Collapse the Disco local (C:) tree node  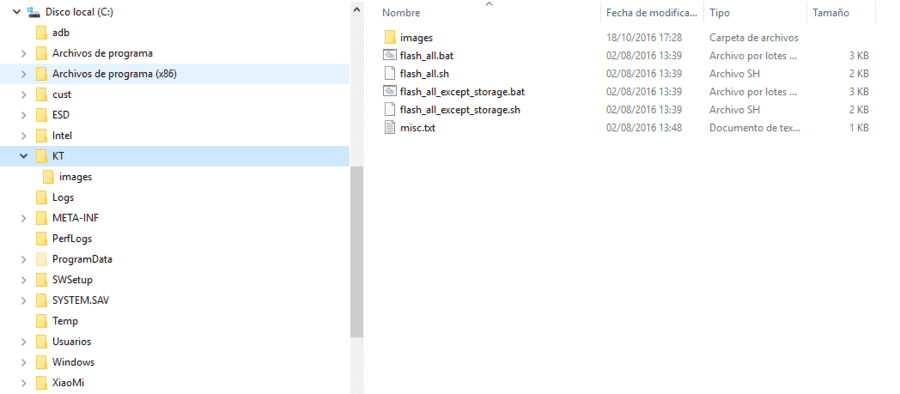coord(16,12)
